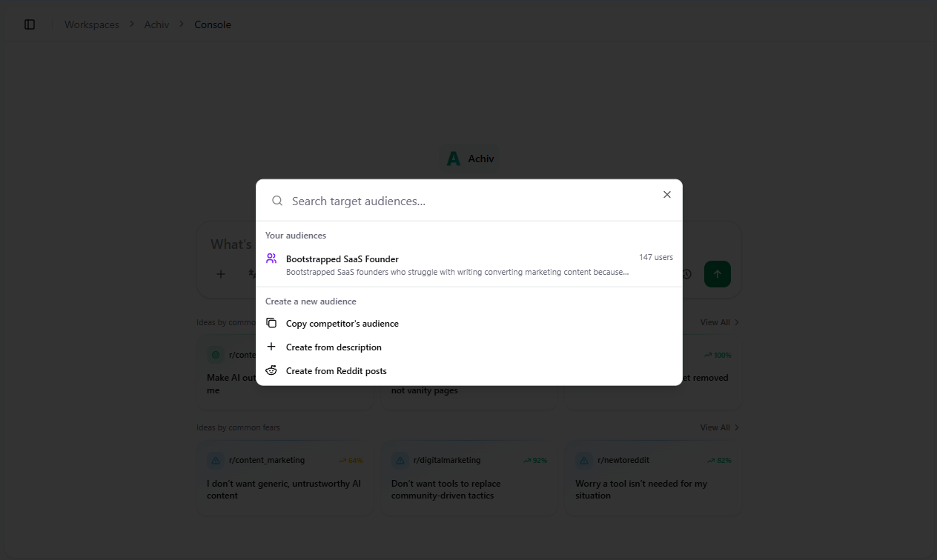Image resolution: width=937 pixels, height=560 pixels.
Task: Click the r/content_marketing subreddit label
Action: (267, 460)
